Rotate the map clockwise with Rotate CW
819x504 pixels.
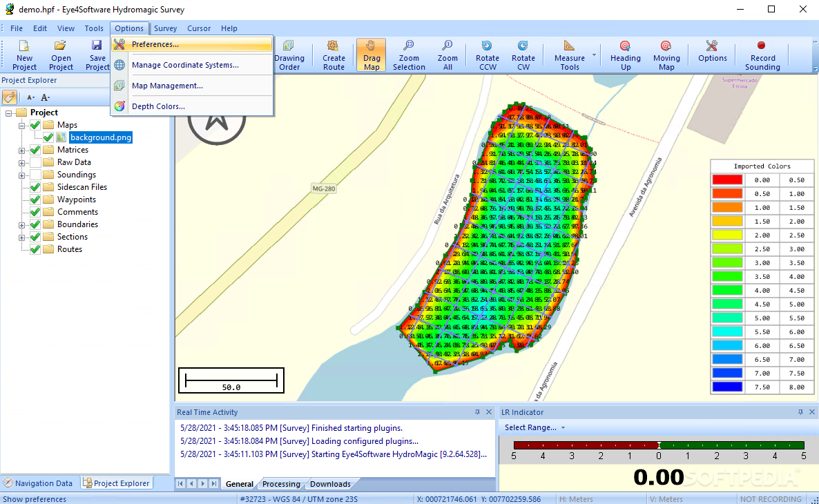pos(523,55)
